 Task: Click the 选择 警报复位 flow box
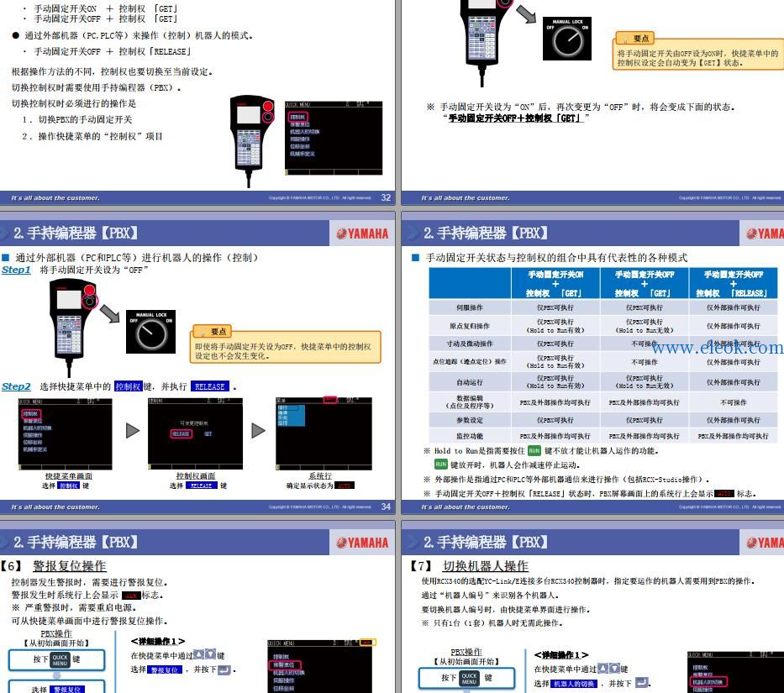coord(57,686)
